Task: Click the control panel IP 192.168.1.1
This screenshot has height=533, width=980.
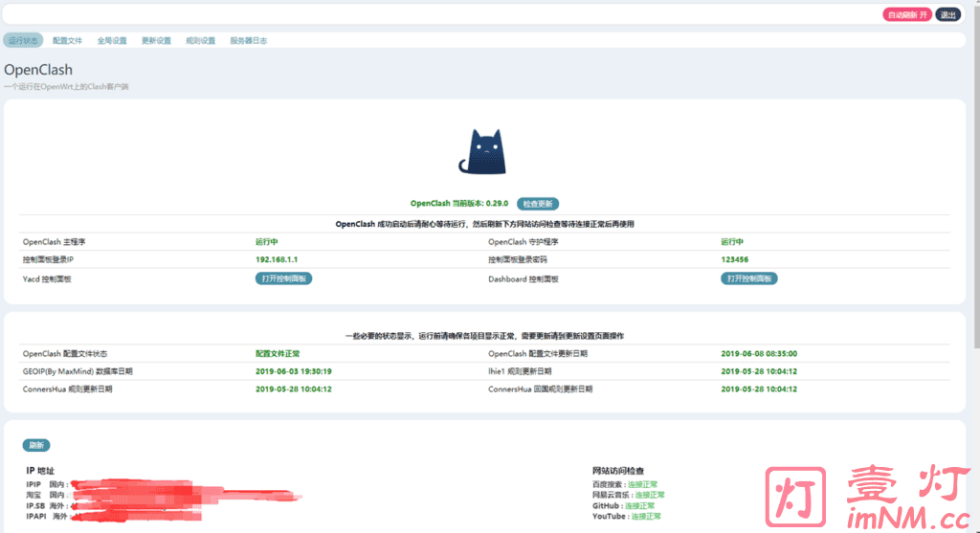Action: pyautogui.click(x=278, y=259)
